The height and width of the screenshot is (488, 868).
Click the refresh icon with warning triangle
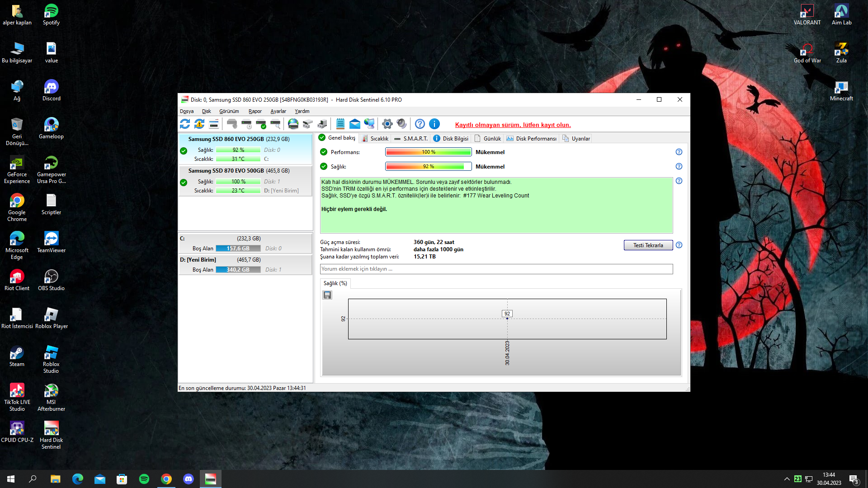point(199,124)
